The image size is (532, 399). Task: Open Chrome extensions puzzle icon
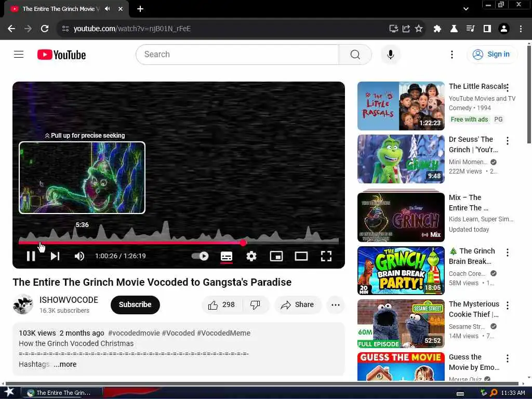tap(437, 29)
